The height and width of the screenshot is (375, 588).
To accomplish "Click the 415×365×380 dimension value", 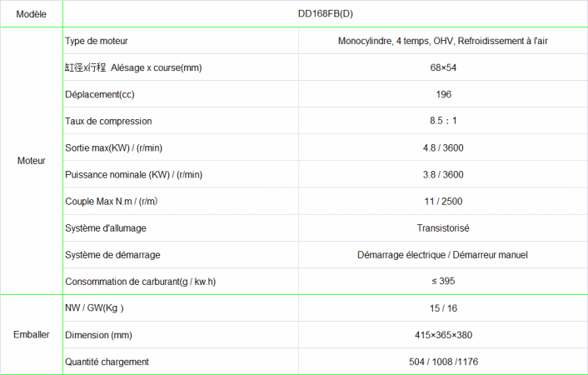I will (443, 335).
